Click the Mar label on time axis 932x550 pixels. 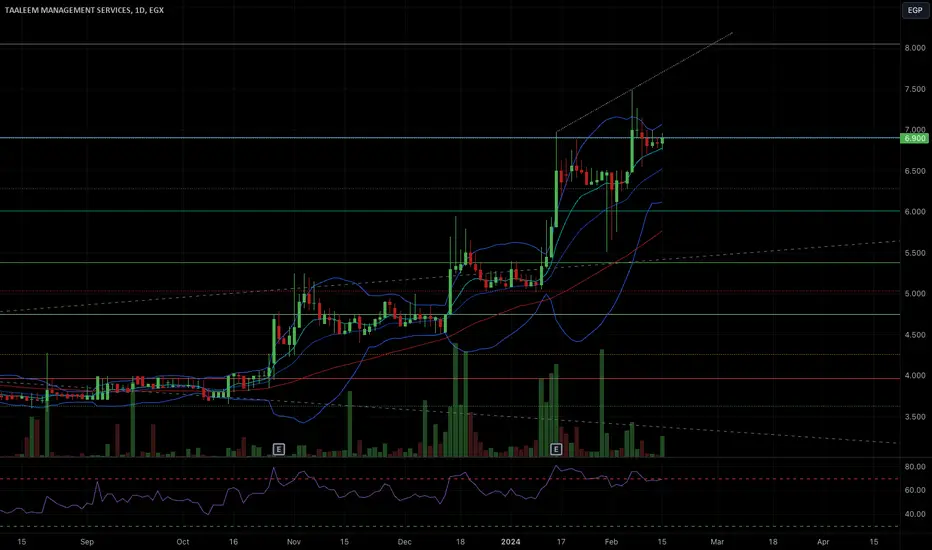point(717,542)
